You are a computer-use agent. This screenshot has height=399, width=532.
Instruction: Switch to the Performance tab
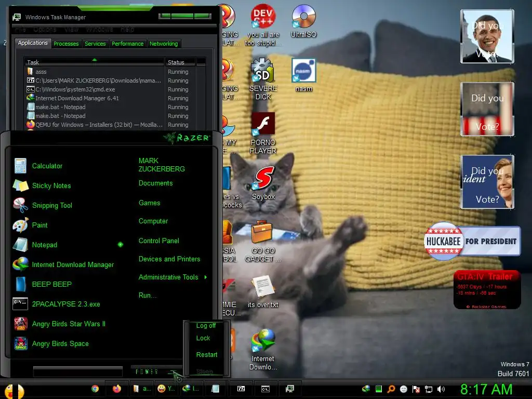128,44
